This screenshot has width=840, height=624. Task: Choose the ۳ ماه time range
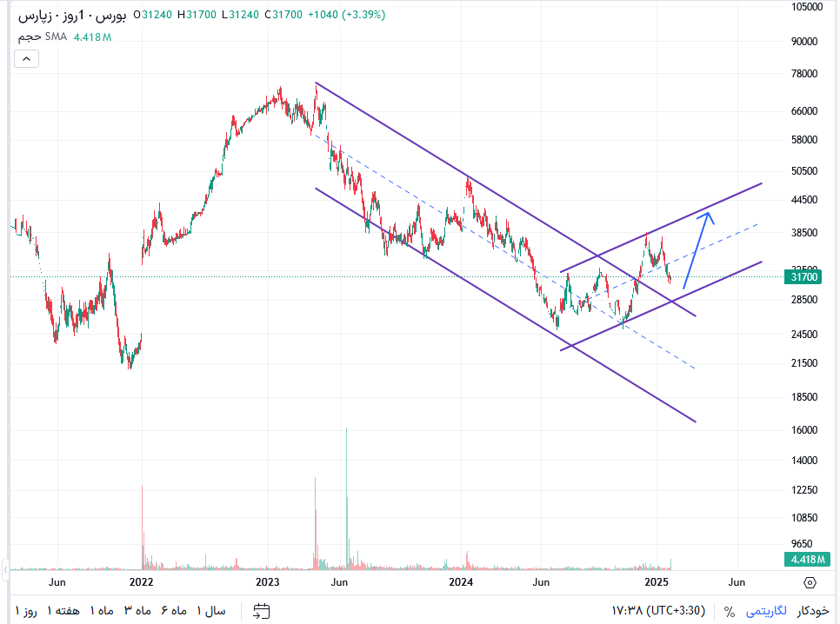click(137, 611)
